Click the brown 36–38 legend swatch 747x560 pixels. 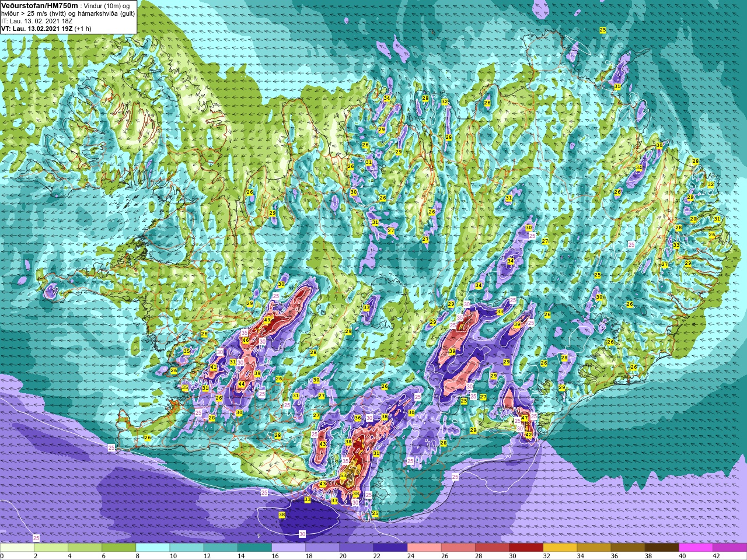(x=627, y=548)
